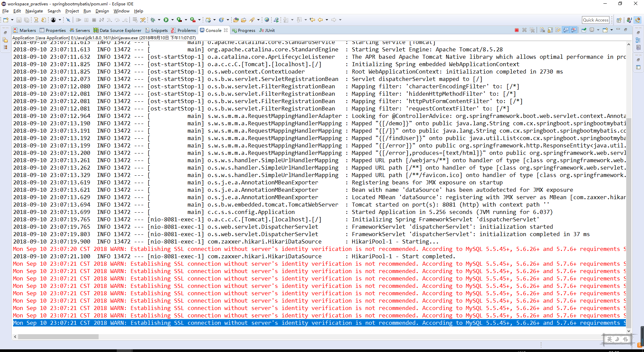Toggle Show Console on Standard Error change
644x352 pixels.
[574, 30]
